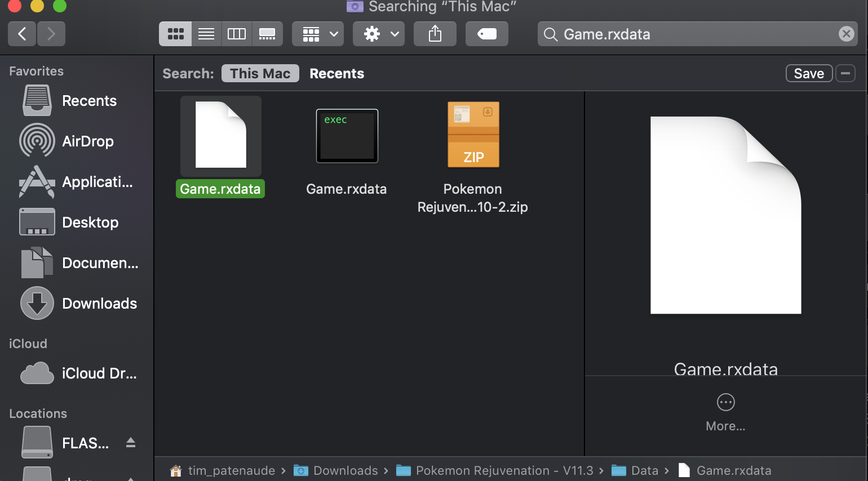868x481 pixels.
Task: Open AirDrop in the sidebar
Action: tap(87, 141)
